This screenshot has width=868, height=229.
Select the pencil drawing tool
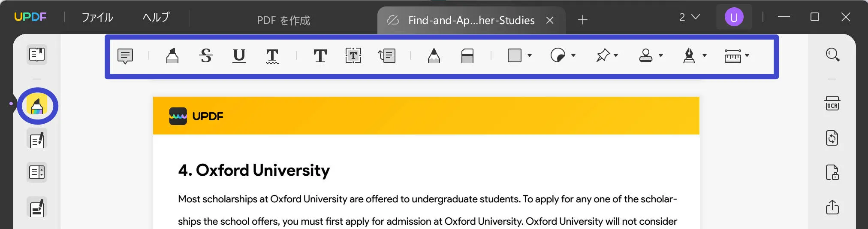click(434, 55)
